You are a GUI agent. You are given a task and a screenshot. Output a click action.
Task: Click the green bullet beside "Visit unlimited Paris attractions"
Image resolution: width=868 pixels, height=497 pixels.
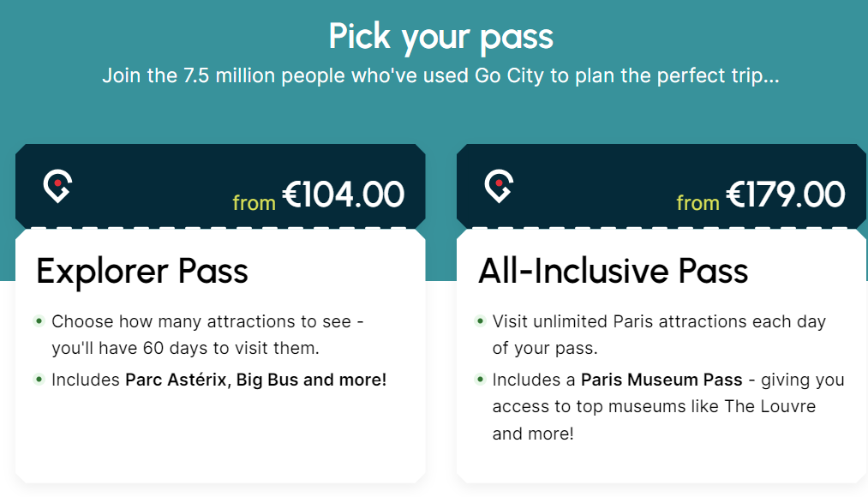tap(480, 321)
